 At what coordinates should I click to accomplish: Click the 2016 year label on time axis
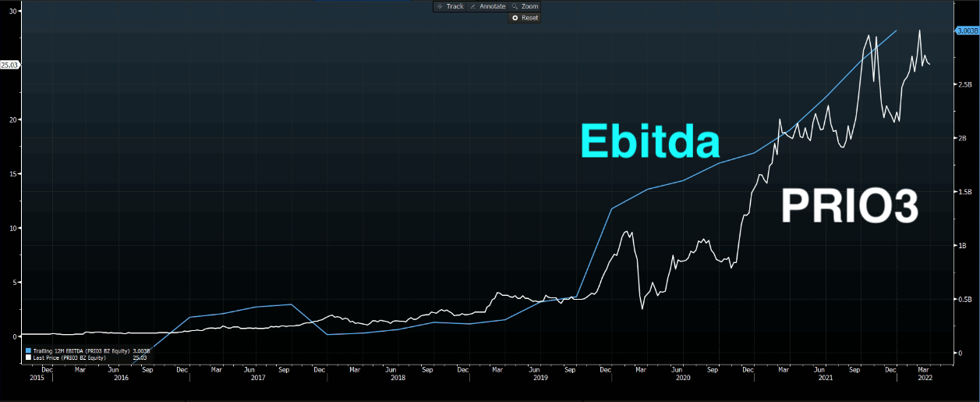pyautogui.click(x=121, y=377)
